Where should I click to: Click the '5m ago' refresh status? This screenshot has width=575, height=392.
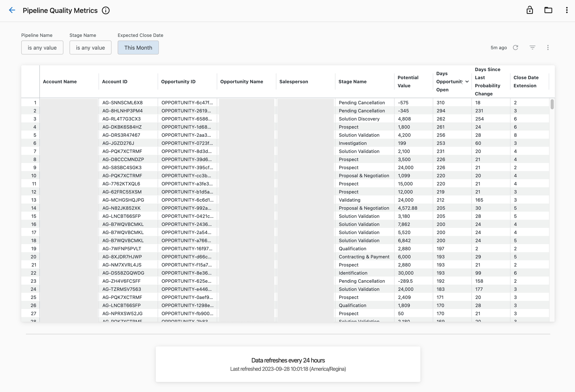click(499, 48)
